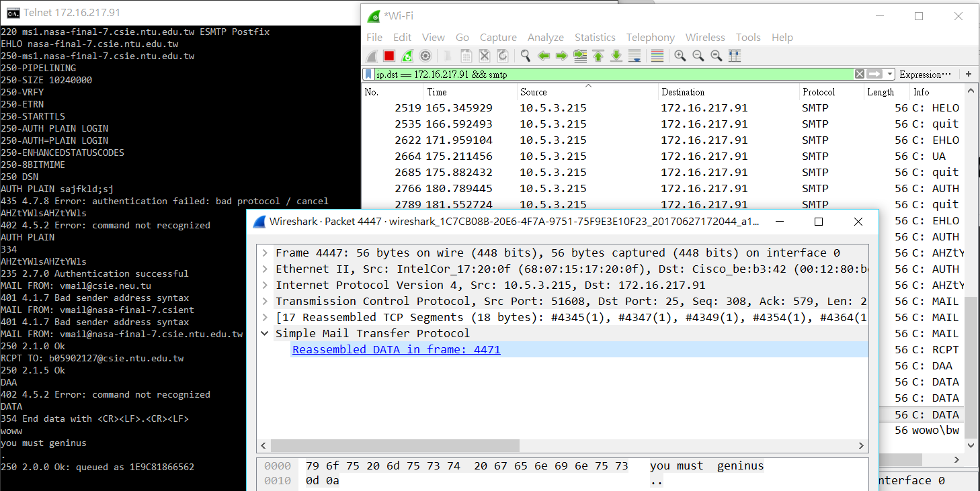The width and height of the screenshot is (980, 491).
Task: Click Wireshark fin icon in Packet 4447 title
Action: 259,221
